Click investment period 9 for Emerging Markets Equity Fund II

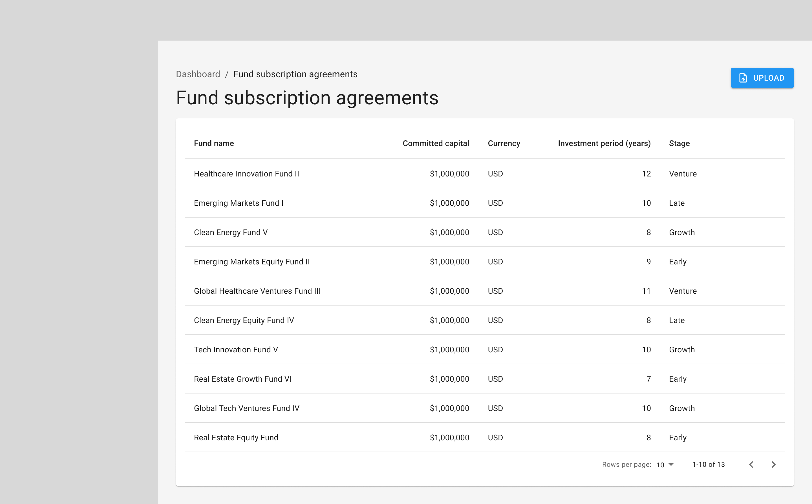click(649, 262)
